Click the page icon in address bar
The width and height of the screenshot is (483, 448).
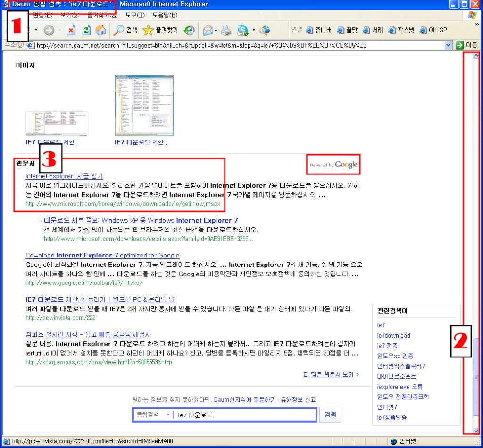tap(31, 45)
